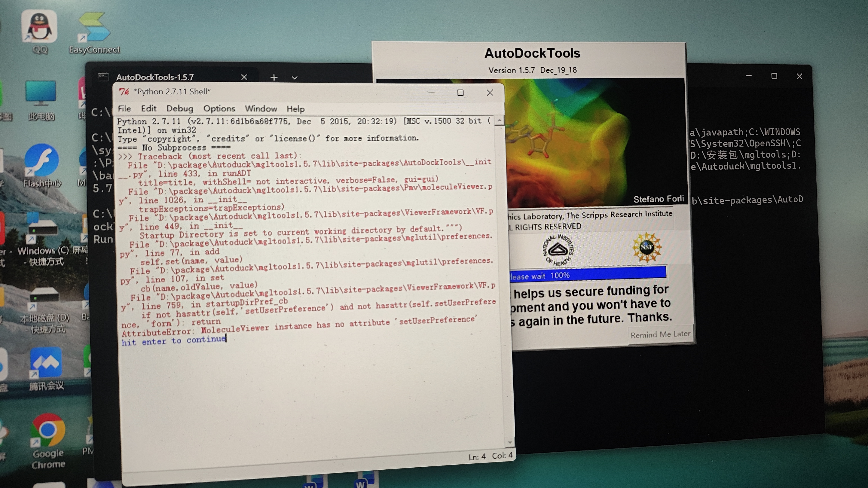The image size is (868, 488).
Task: Add a new terminal tab with plus button
Action: click(274, 78)
